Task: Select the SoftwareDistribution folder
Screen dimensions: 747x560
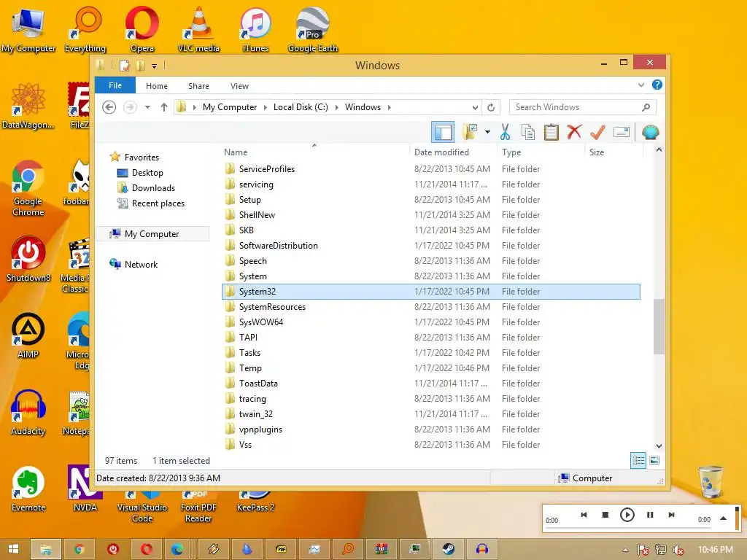Action: click(x=430, y=246)
